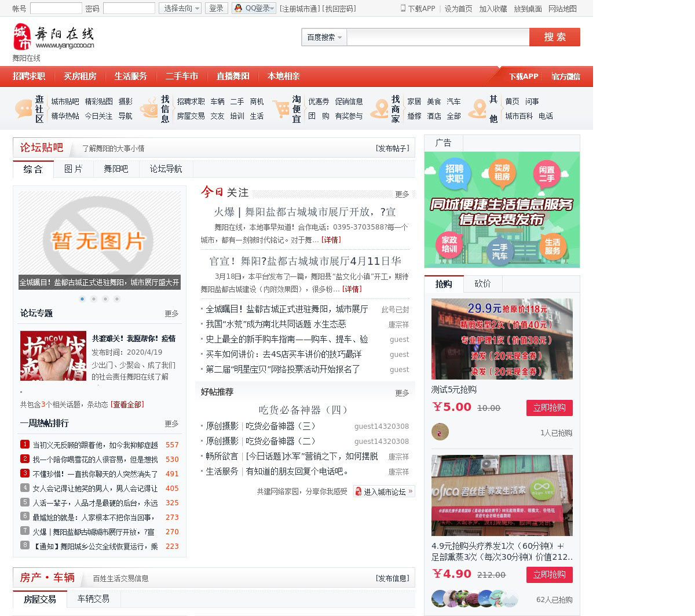This screenshot has height=616, width=695.
Task: Open the 生活服务 navigation menu
Action: [131, 76]
